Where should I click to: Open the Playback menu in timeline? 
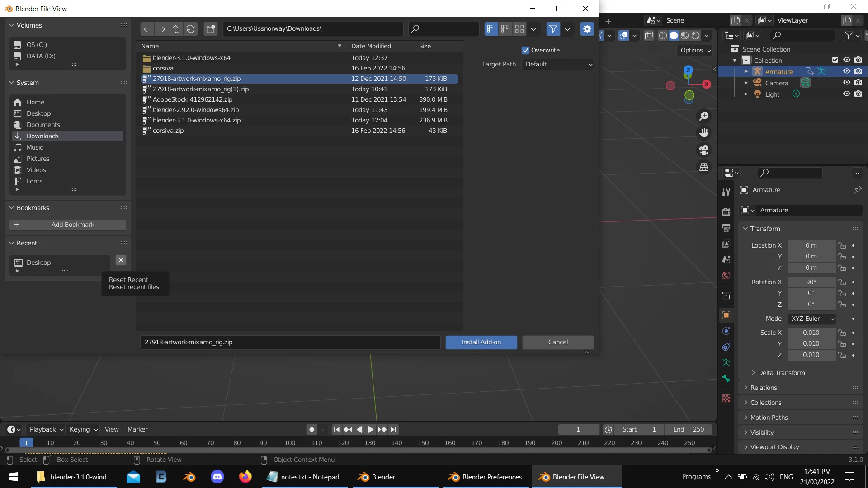(46, 429)
